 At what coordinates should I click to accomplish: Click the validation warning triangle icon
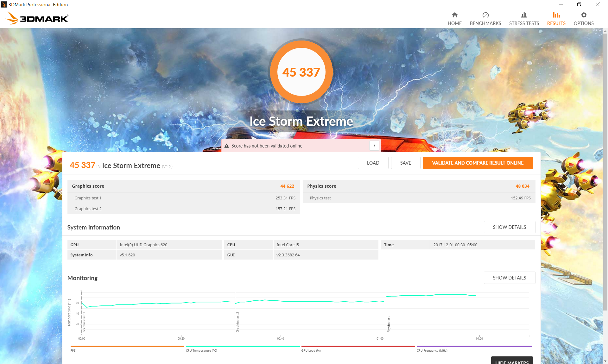pyautogui.click(x=226, y=146)
